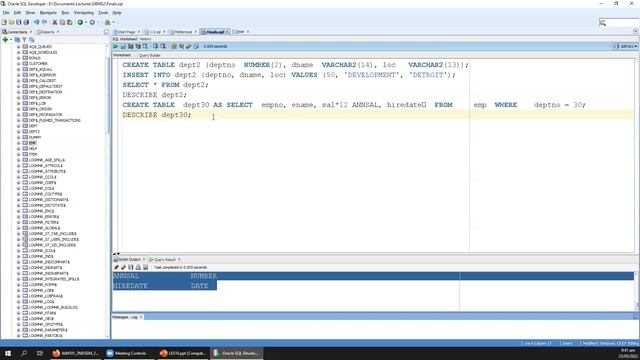This screenshot has width=640, height=360.
Task: Click the Run Script icon in worksheet toolbar
Action: [123, 47]
